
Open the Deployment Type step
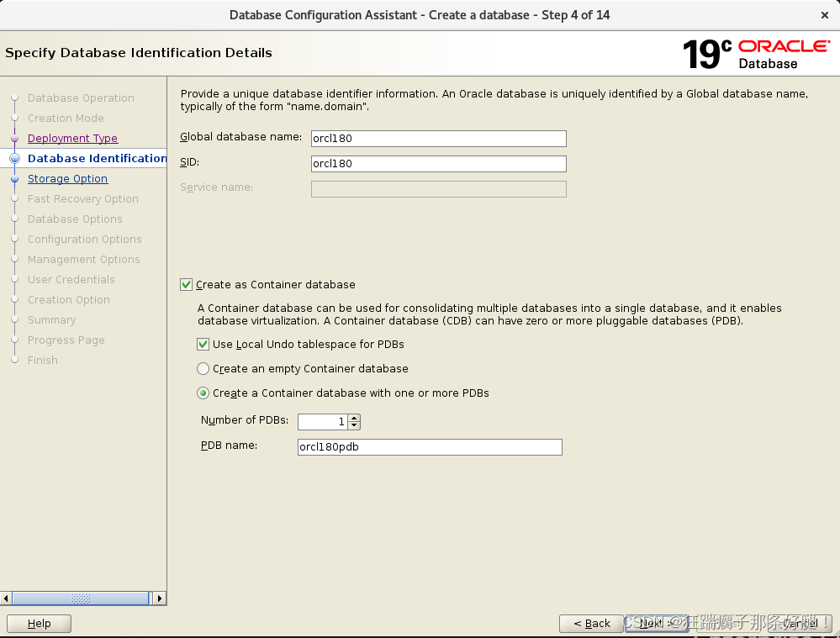point(73,138)
